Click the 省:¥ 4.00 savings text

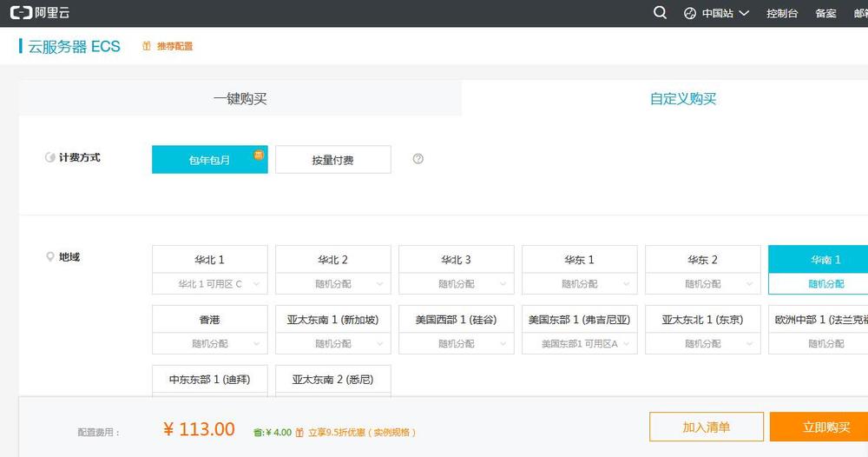tap(273, 432)
